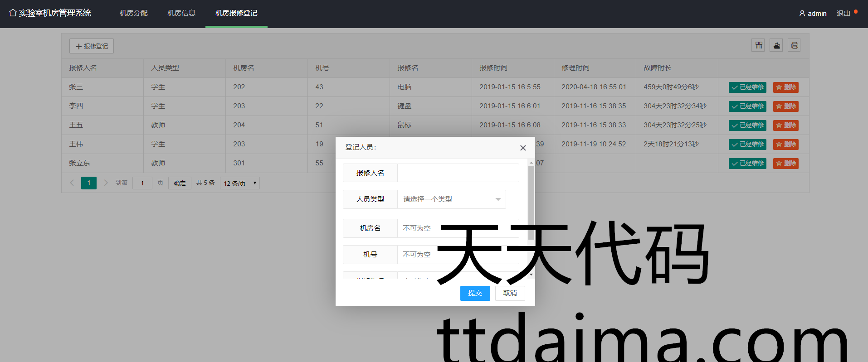Go to next page arrow in pagination
This screenshot has height=362, width=868.
106,183
